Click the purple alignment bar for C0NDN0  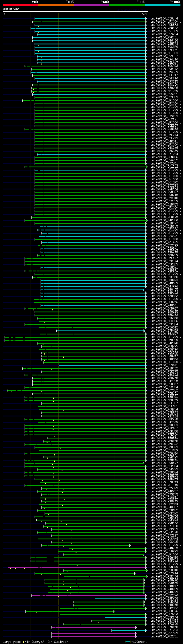pyautogui.click(x=77, y=567)
